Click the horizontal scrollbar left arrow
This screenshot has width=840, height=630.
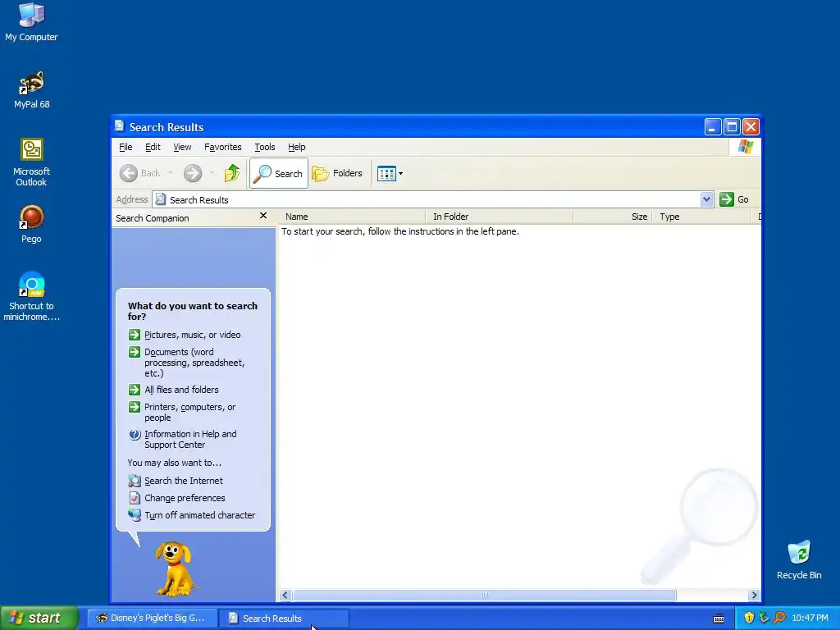[285, 596]
